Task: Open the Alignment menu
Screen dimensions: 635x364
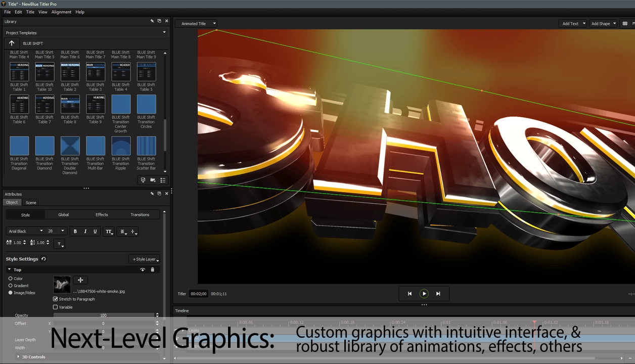Action: 61,12
